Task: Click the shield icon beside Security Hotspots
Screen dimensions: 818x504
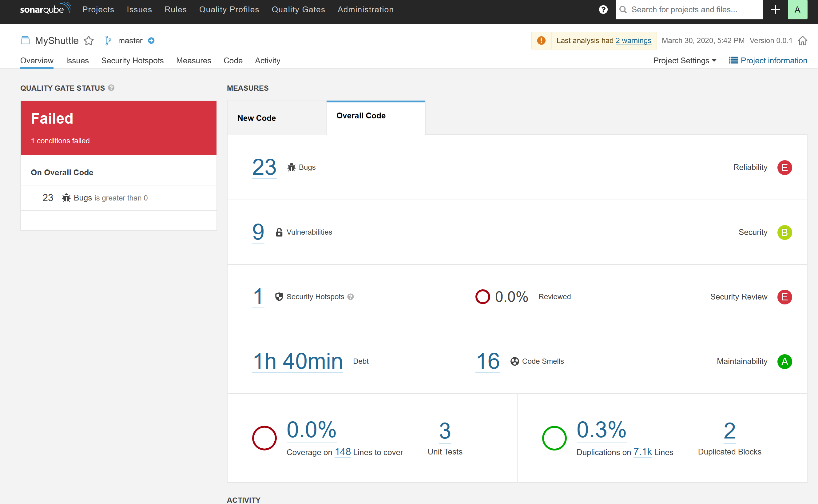Action: pyautogui.click(x=279, y=297)
